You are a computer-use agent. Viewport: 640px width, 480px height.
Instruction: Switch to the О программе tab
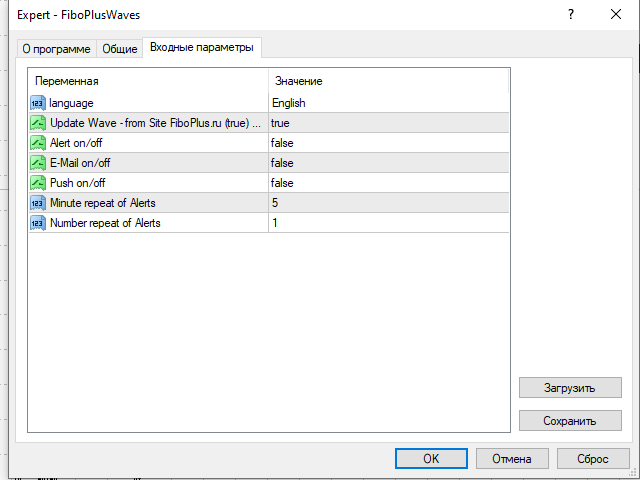click(56, 49)
